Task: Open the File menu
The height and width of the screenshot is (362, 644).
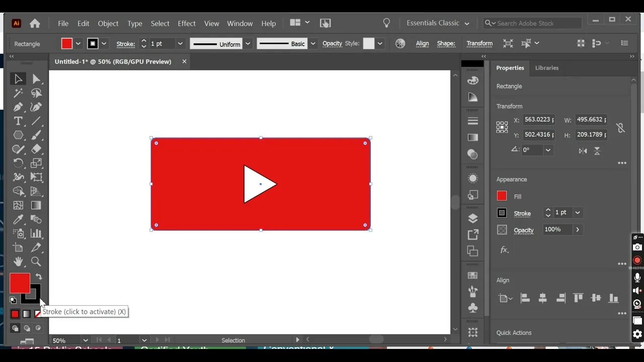Action: click(63, 24)
